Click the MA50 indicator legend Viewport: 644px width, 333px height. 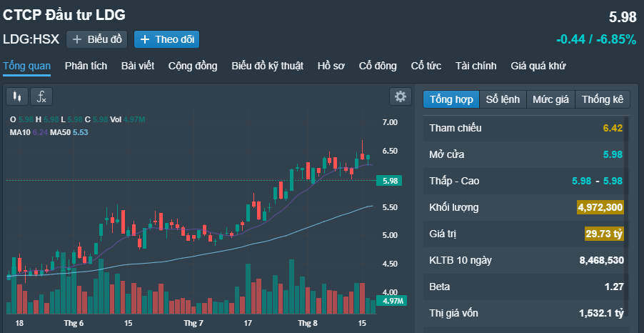pyautogui.click(x=69, y=132)
